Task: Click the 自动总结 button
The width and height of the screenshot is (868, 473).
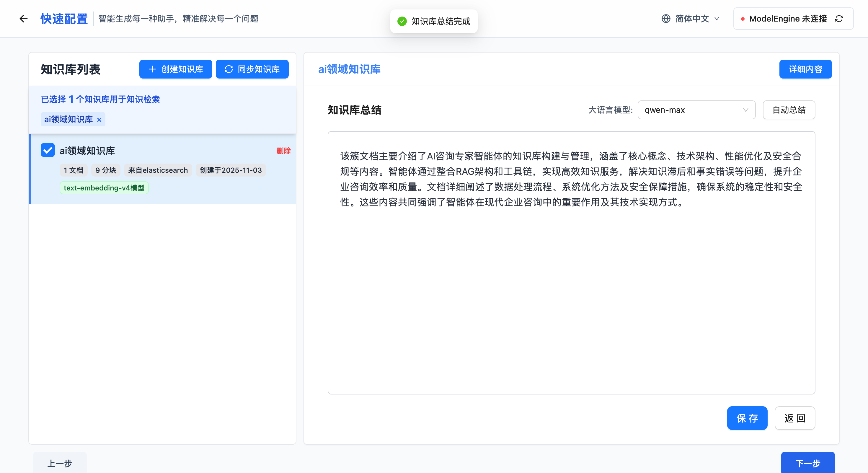Action: pyautogui.click(x=789, y=110)
